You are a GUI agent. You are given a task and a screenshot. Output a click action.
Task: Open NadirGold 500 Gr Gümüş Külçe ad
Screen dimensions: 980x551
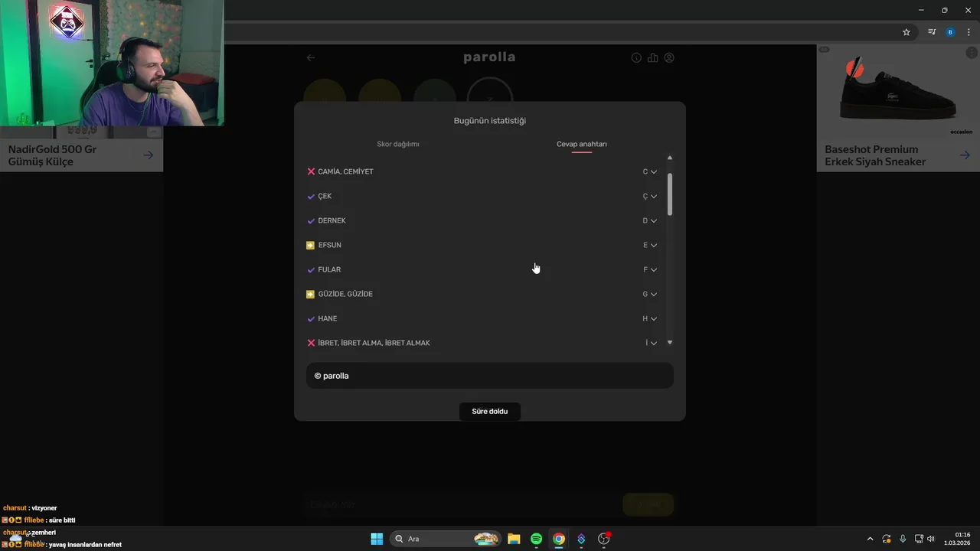52,155
